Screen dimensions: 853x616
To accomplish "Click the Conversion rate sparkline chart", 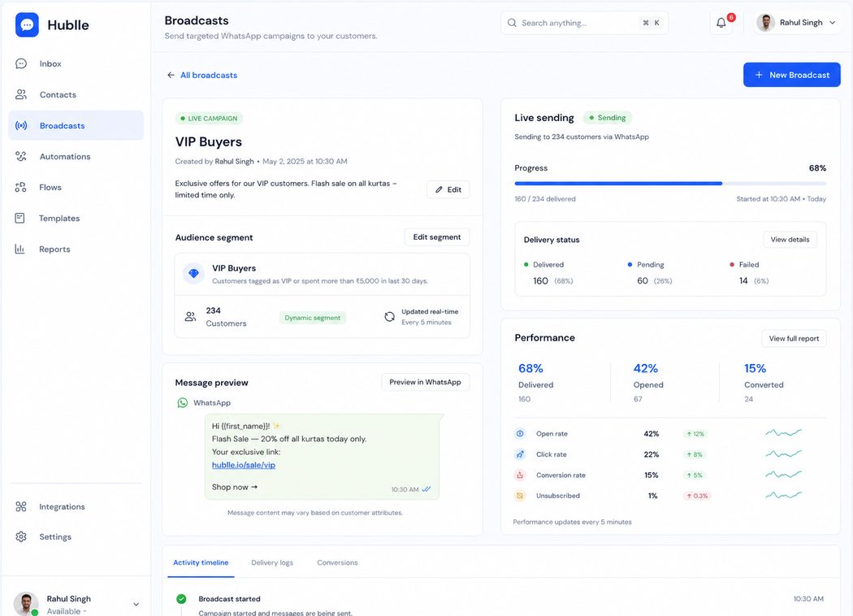I will (x=783, y=475).
